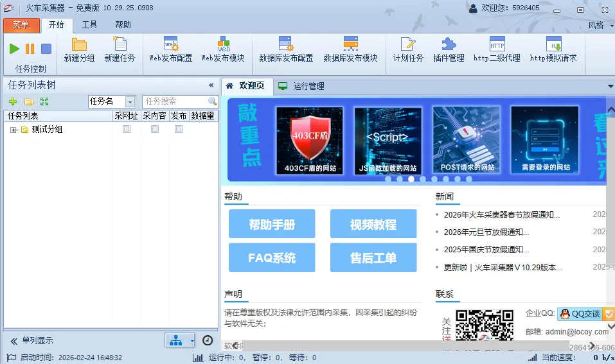This screenshot has height=364, width=615.
Task: Click the 新建任务 toolbar icon
Action: 120,50
